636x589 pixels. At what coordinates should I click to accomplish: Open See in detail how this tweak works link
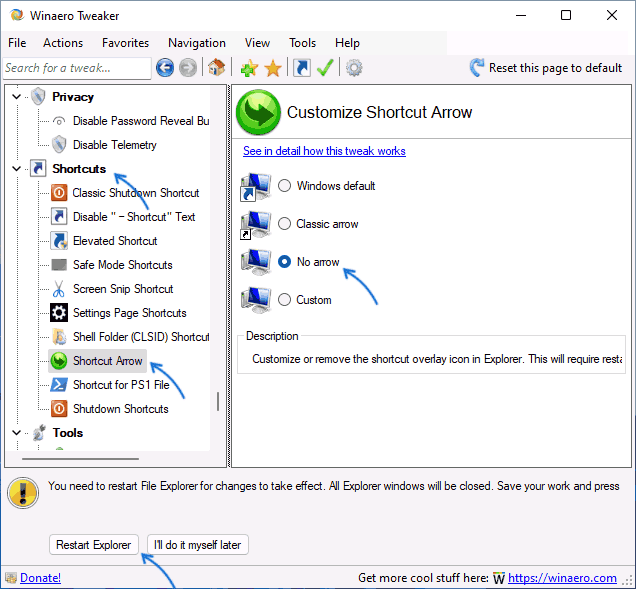tap(324, 151)
